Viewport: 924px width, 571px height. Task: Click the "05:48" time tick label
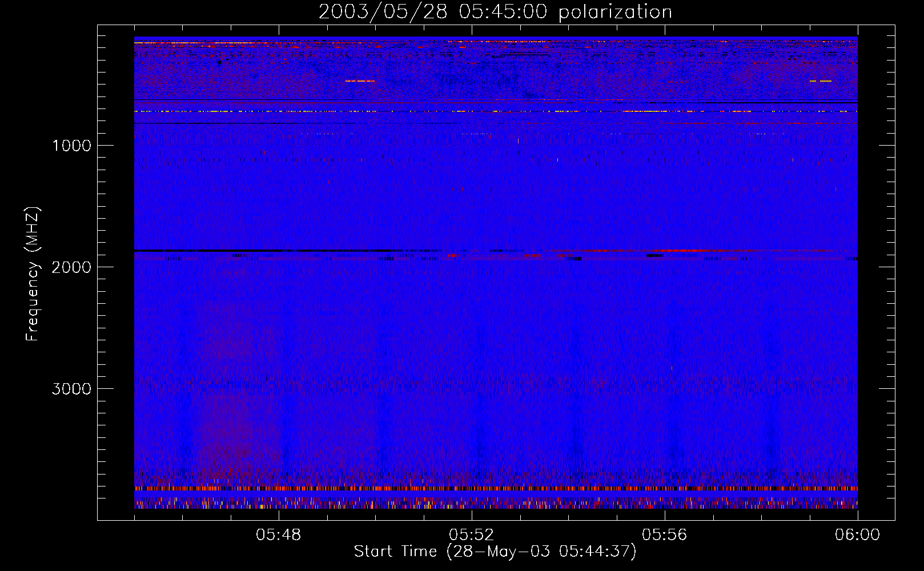coord(279,535)
